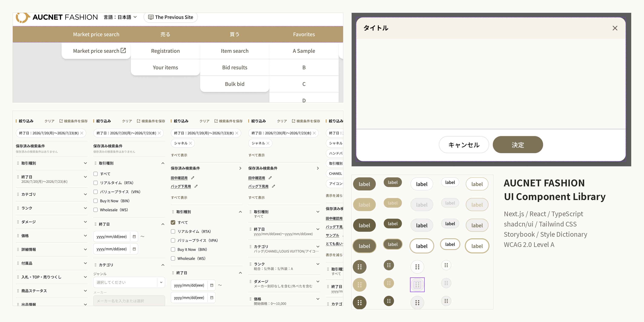Click the Next.js / React / TypeScript text

click(x=543, y=214)
